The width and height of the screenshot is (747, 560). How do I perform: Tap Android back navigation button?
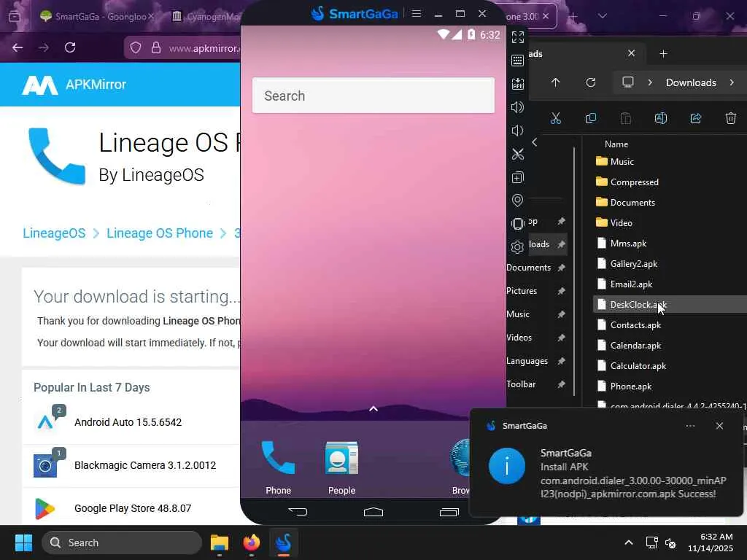coord(298,512)
